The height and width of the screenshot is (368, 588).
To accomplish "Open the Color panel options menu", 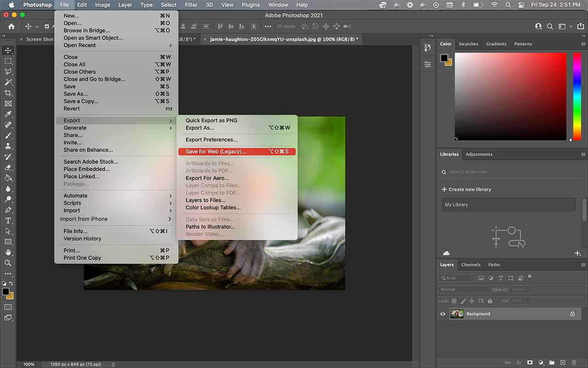I will [x=583, y=44].
